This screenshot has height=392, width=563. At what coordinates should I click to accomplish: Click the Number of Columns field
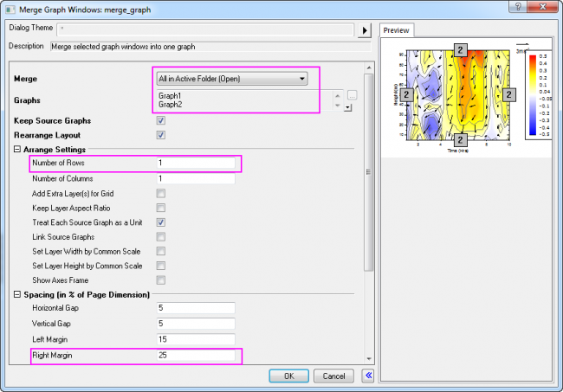196,178
